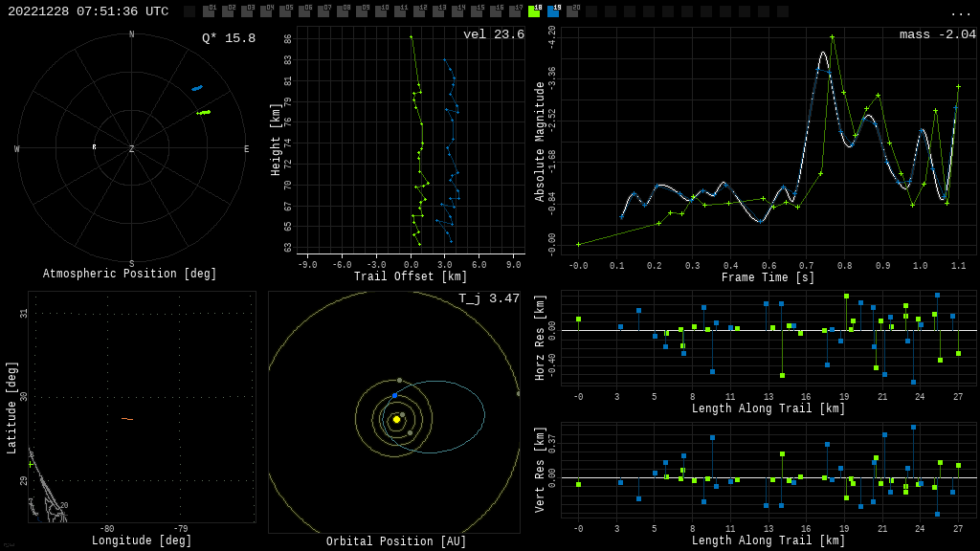
Task: Enable the station 01 indicator square
Action: click(209, 11)
